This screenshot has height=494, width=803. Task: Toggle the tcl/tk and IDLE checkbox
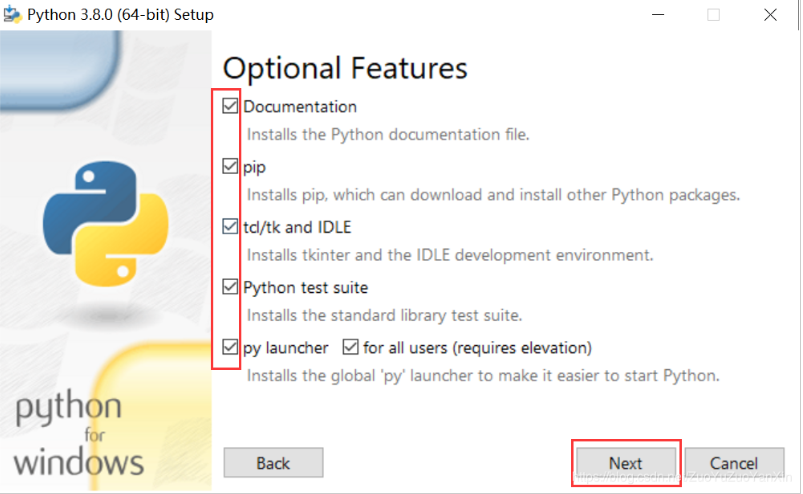(x=230, y=226)
